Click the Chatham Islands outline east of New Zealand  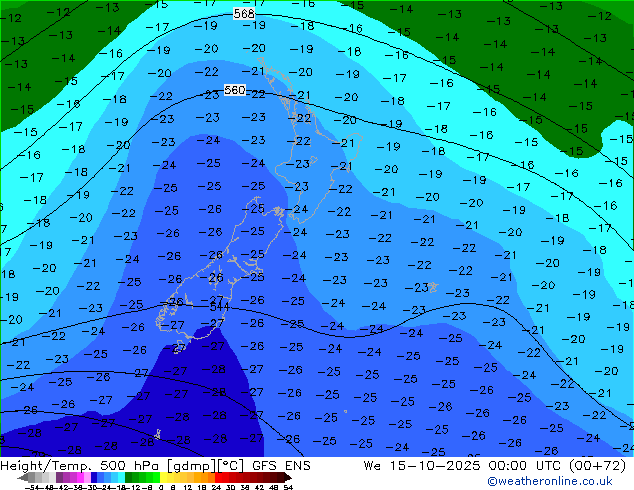coord(433,287)
